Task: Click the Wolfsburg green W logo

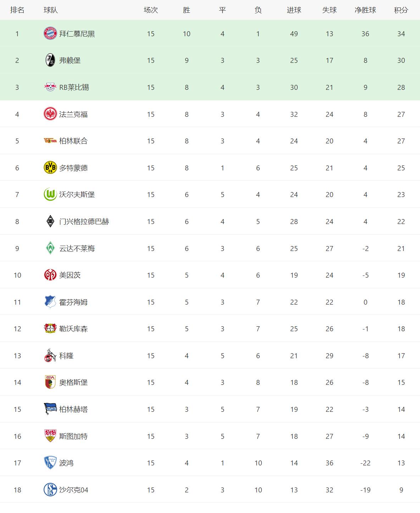Action: coord(50,195)
